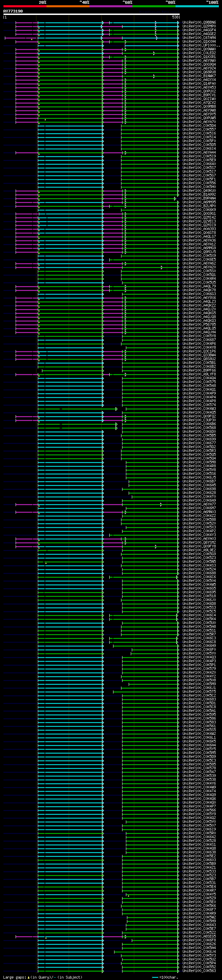Select hit label UniRef100_B9PAN4
Image resolution: width=222 pixels, height=980 pixels.
(199, 198)
